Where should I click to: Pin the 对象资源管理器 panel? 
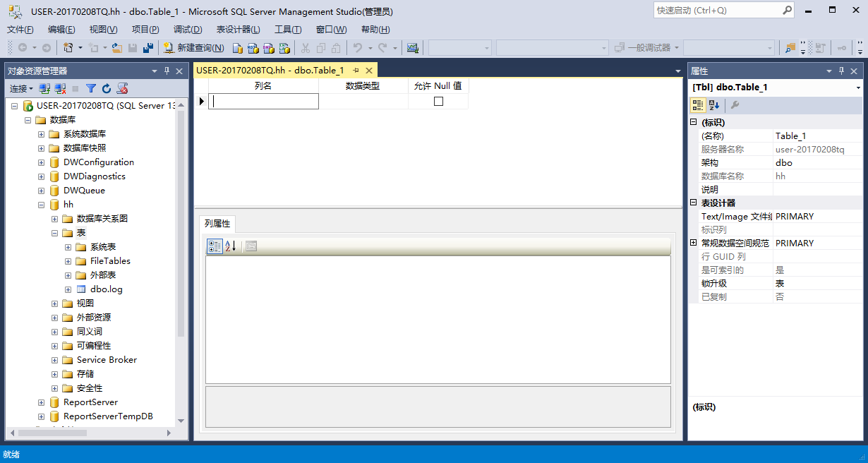pos(167,71)
